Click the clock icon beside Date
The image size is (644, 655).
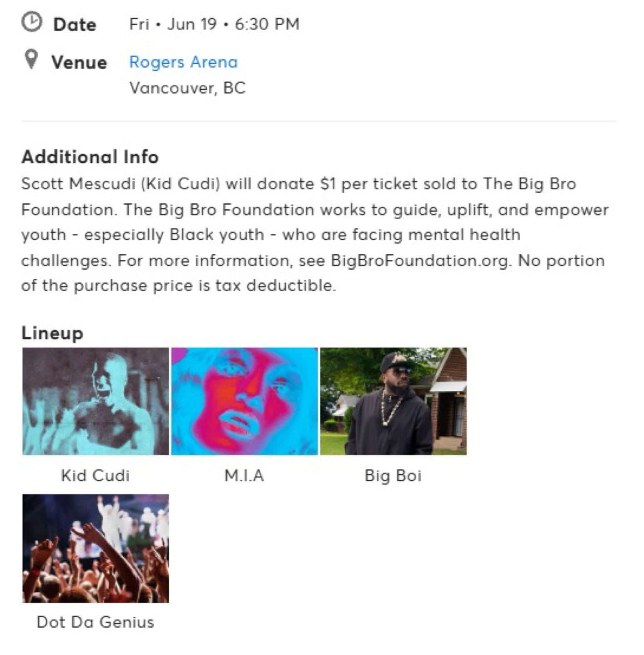[31, 22]
